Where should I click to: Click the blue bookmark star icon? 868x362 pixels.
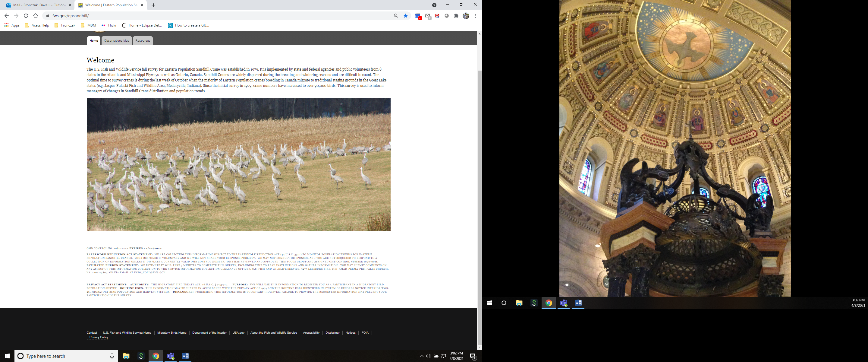coord(406,16)
